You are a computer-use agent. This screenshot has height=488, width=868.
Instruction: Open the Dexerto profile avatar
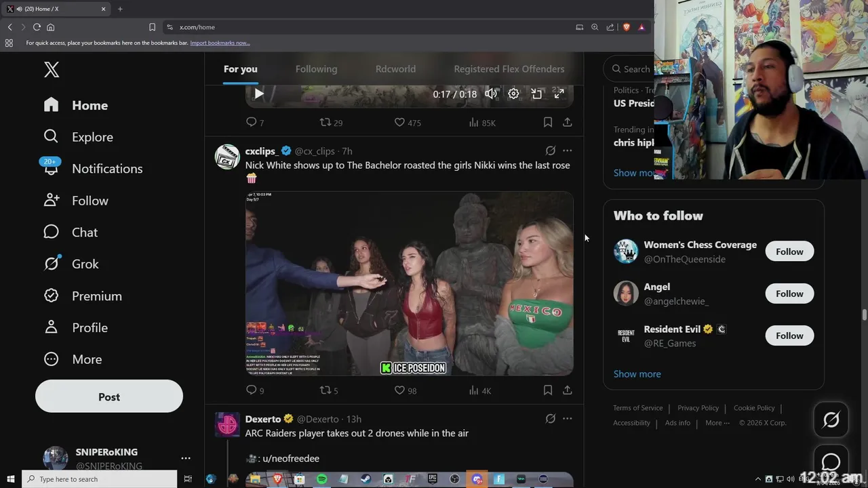click(x=227, y=424)
